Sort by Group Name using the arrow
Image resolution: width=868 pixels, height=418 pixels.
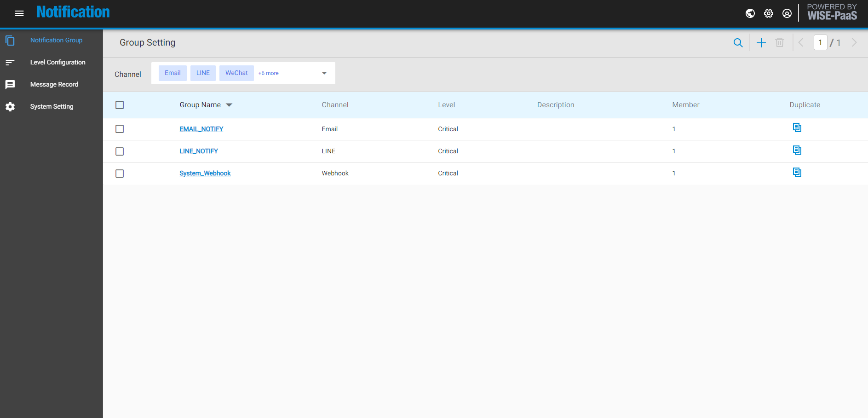229,105
